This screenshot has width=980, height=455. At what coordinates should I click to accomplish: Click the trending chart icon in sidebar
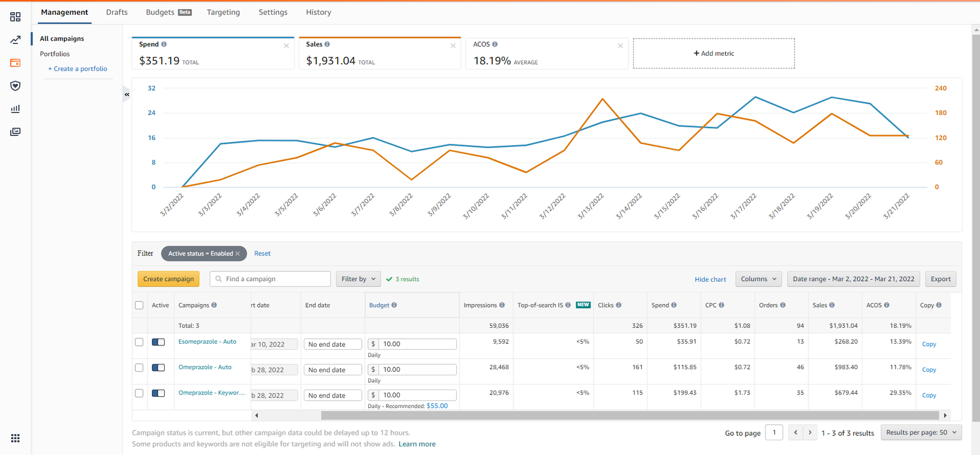(15, 40)
